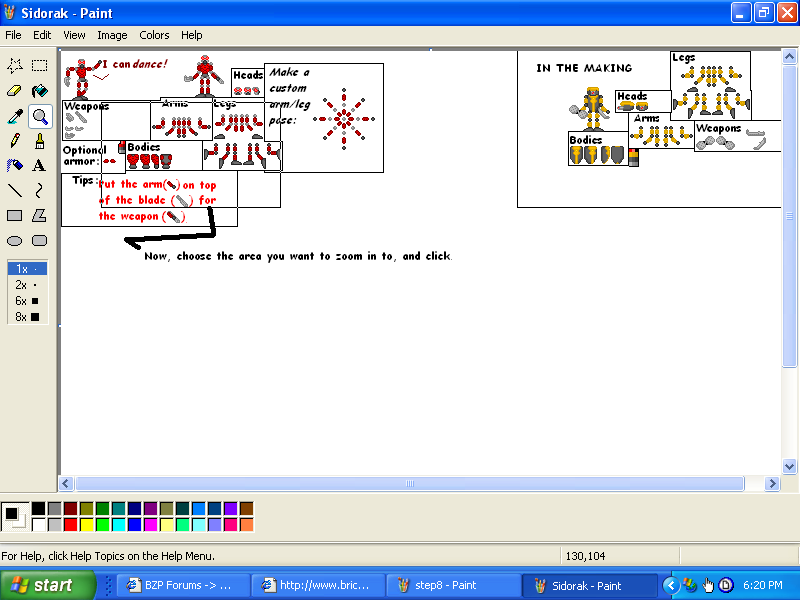Click the vertical scrollbar down arrow

click(789, 466)
